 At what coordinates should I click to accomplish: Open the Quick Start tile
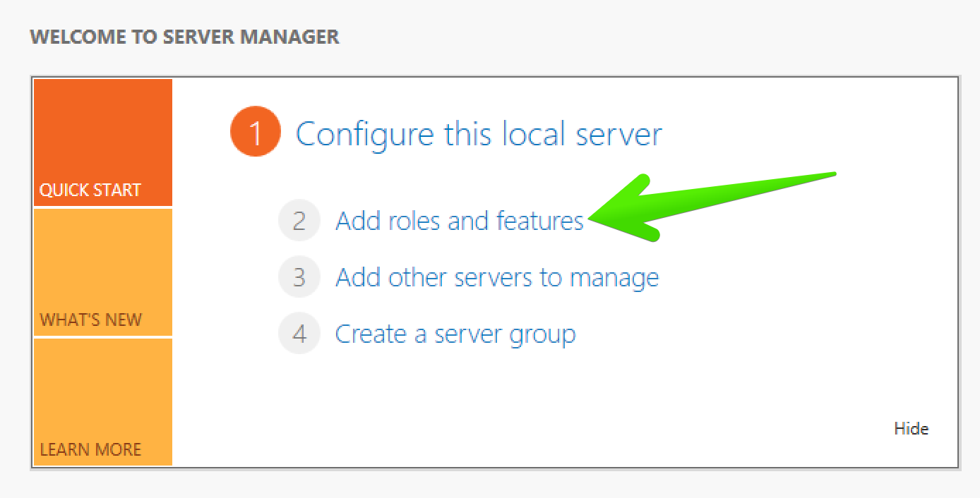(x=103, y=142)
